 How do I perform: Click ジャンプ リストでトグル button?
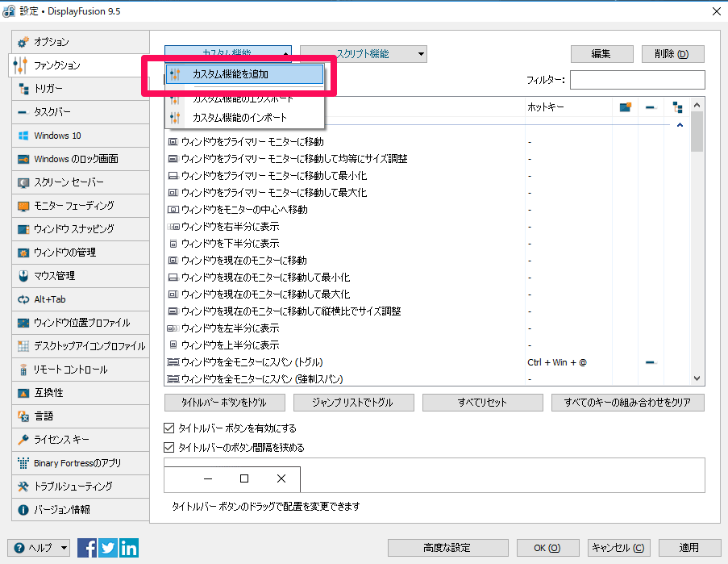coord(353,403)
